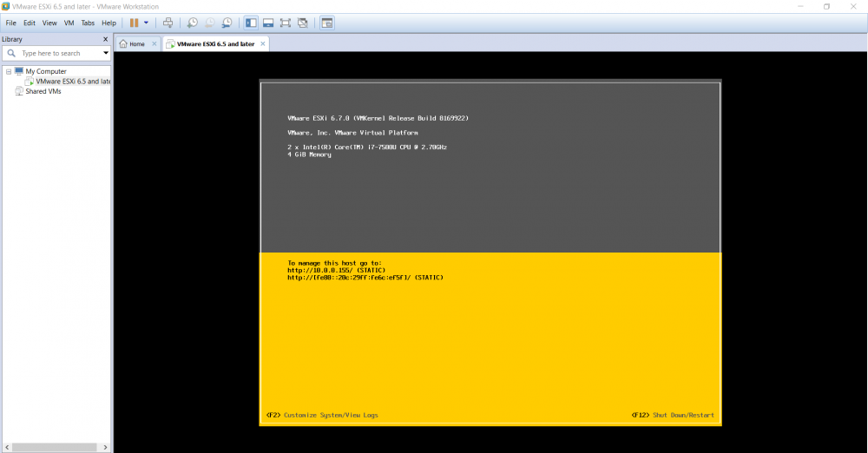
Task: Switch to Unity mode
Action: 302,23
